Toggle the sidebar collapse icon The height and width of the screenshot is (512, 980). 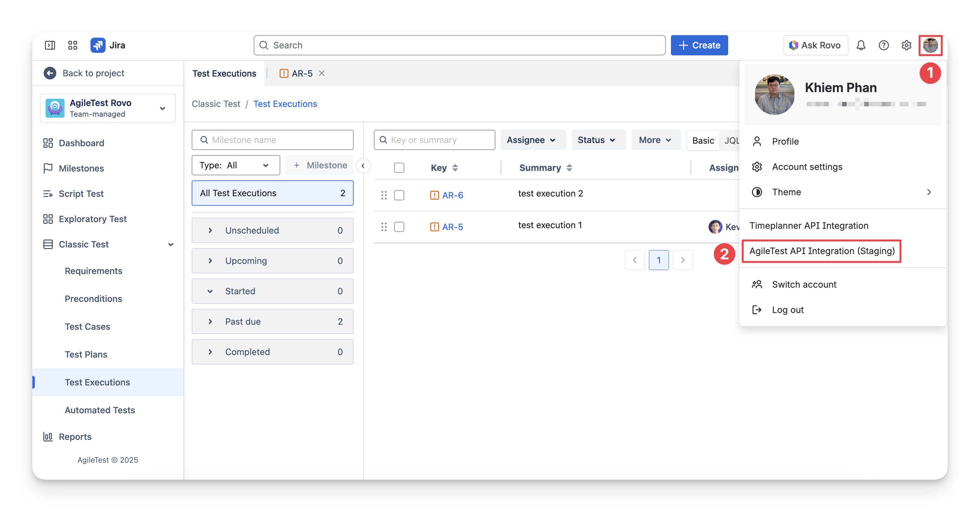click(x=50, y=45)
